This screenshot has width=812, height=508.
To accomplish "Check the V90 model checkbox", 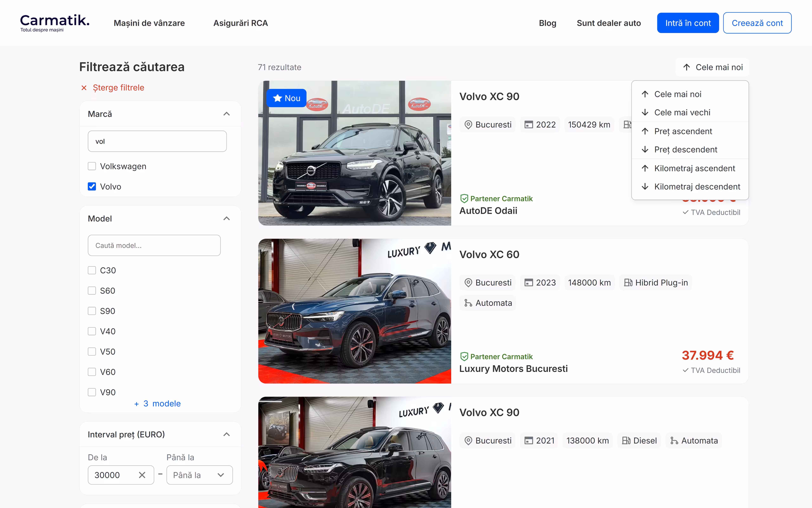I will pos(92,392).
